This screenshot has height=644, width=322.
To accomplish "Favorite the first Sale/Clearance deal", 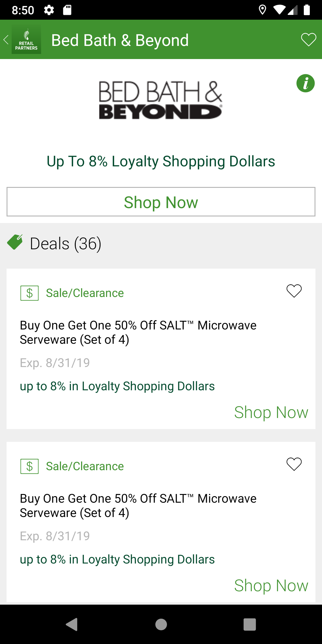I will click(294, 291).
